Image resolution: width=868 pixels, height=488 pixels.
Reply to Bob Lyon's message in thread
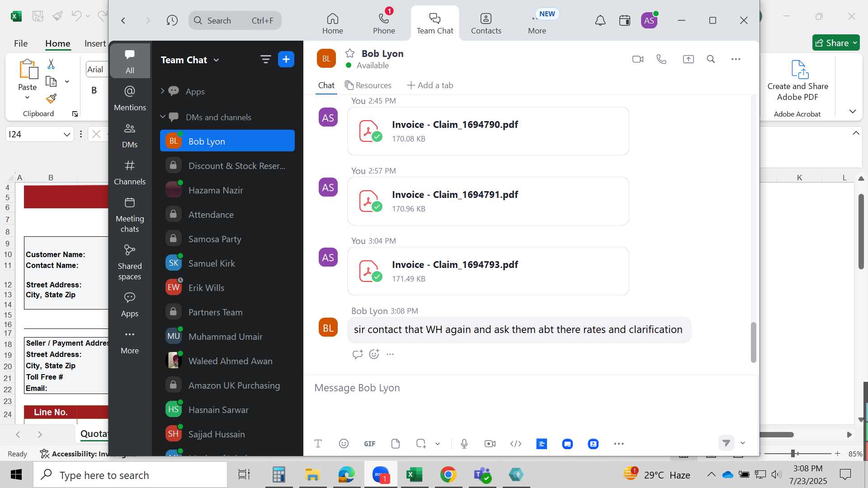point(358,354)
